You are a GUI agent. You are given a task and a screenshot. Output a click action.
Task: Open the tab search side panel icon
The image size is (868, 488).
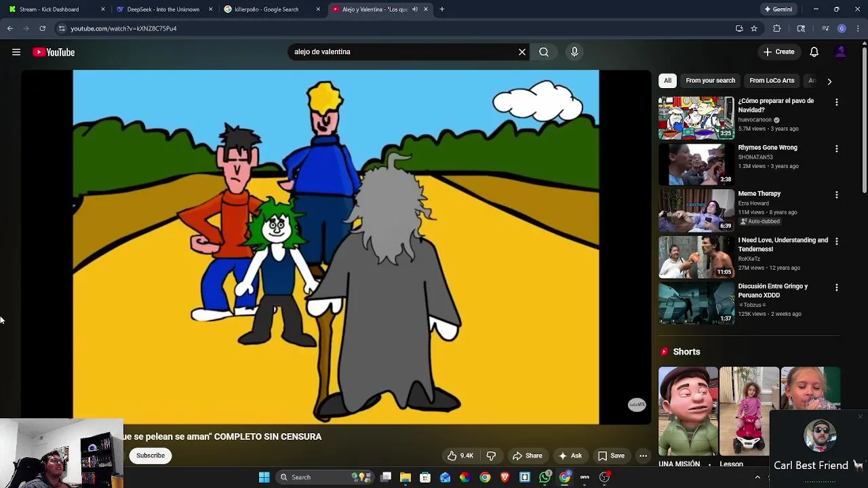pyautogui.click(x=801, y=28)
